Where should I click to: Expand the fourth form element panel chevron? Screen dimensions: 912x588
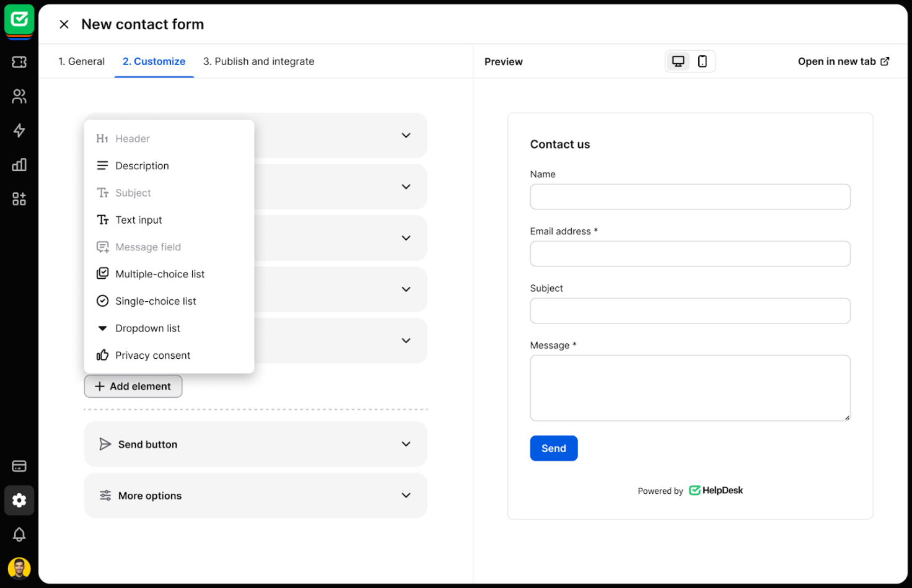point(406,289)
